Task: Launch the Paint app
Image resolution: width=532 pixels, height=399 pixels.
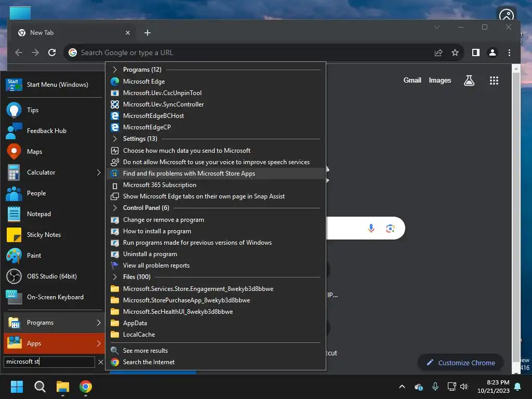Action: (52, 255)
